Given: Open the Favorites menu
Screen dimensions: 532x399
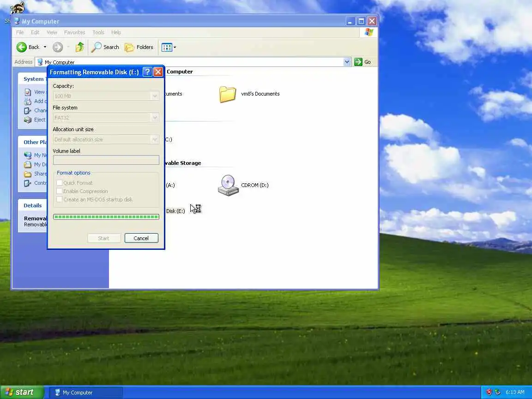Looking at the screenshot, I should pyautogui.click(x=74, y=32).
